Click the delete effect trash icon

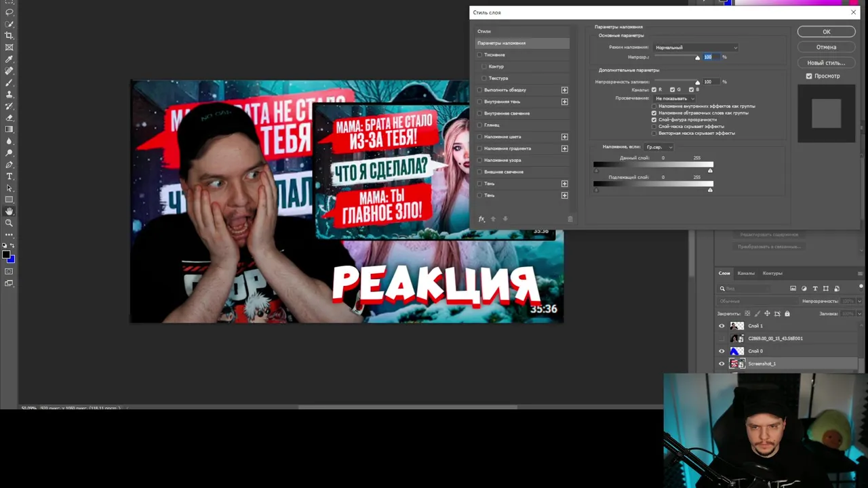click(570, 219)
